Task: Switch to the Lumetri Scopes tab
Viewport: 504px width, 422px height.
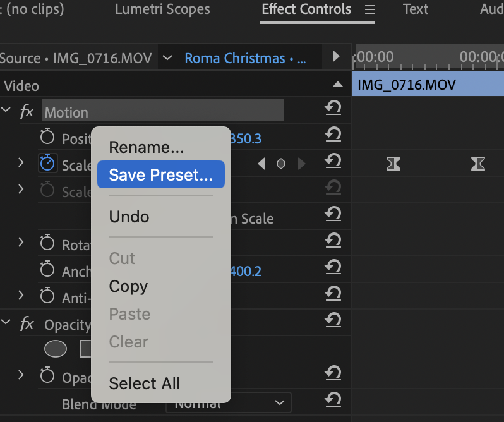Action: 162,9
